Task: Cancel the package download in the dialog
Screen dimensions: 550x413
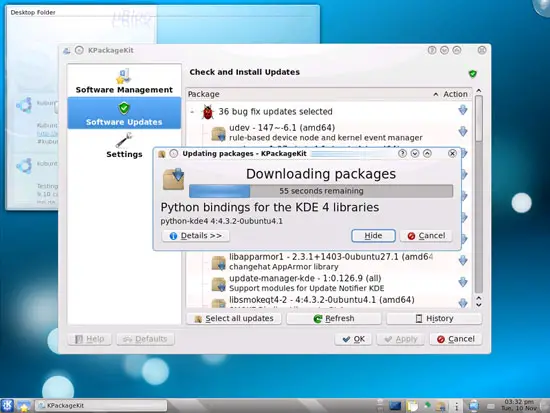Action: point(426,236)
